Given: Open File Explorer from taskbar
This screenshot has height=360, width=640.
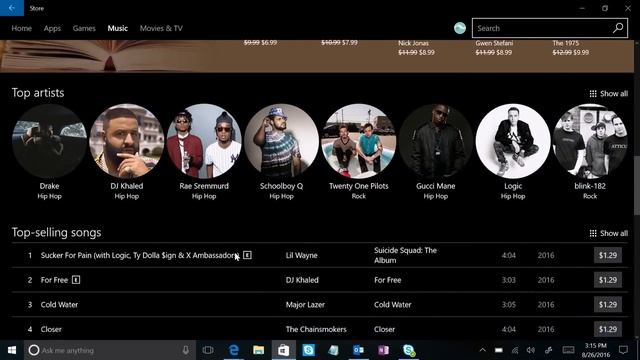Looking at the screenshot, I should (x=258, y=350).
